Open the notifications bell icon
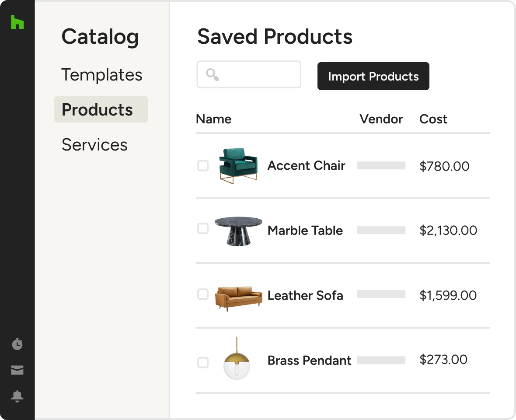This screenshot has width=516, height=420. click(x=17, y=396)
